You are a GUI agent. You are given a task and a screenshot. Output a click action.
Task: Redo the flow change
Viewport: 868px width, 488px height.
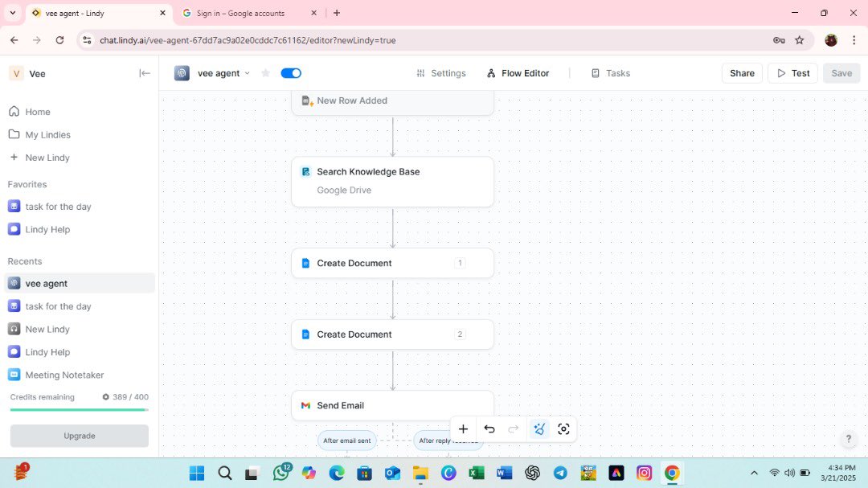click(514, 429)
